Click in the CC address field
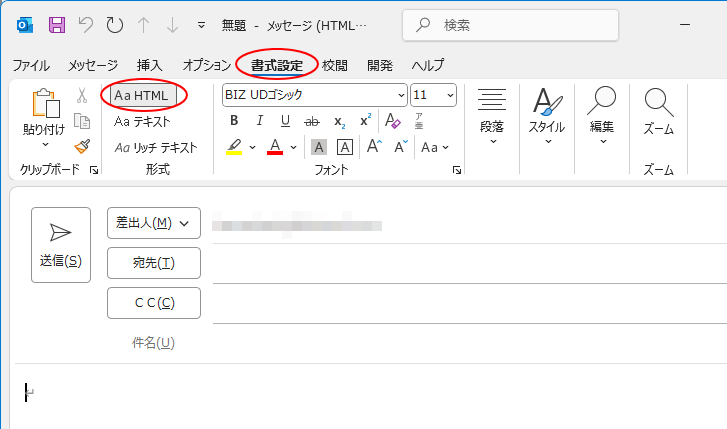727x429 pixels. [470, 303]
